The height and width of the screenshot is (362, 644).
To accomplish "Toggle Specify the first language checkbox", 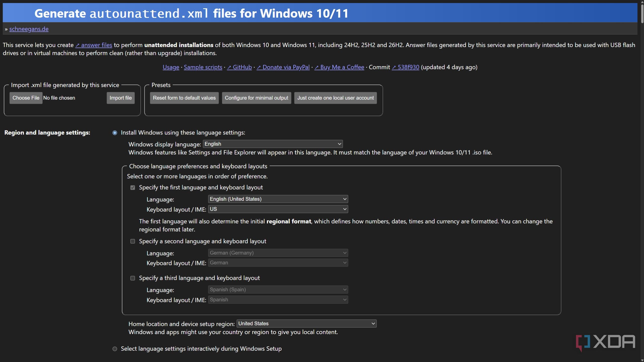I will tap(133, 188).
